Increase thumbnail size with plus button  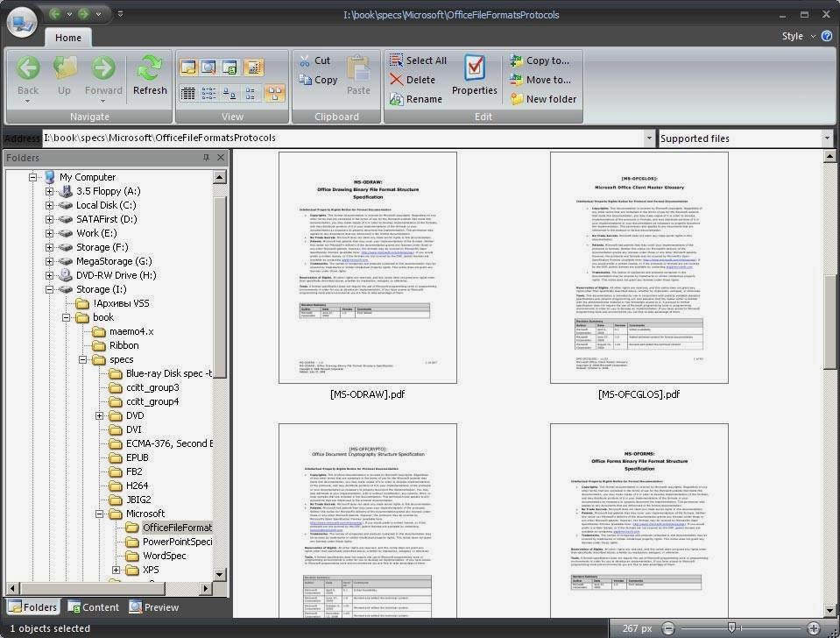tap(813, 628)
